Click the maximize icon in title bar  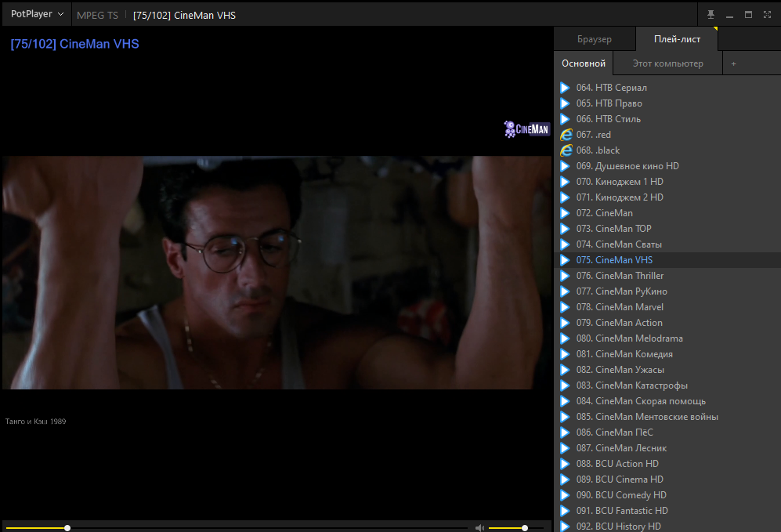(748, 15)
